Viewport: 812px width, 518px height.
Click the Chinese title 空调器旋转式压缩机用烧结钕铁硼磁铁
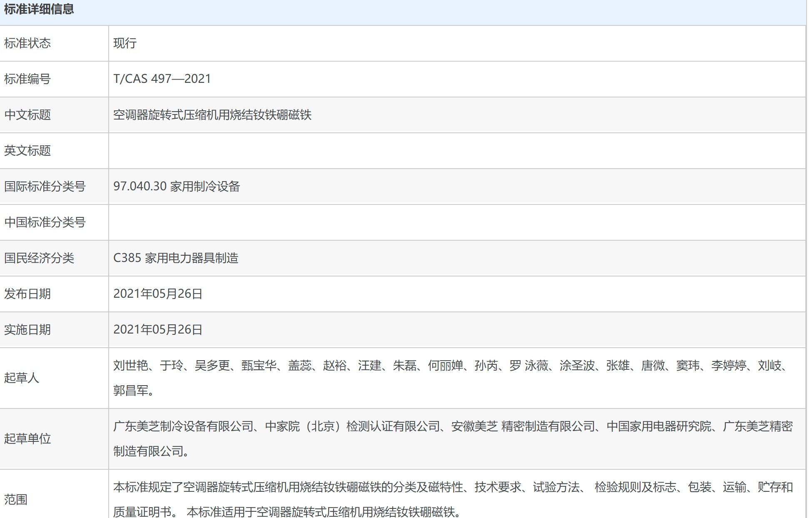click(x=212, y=115)
